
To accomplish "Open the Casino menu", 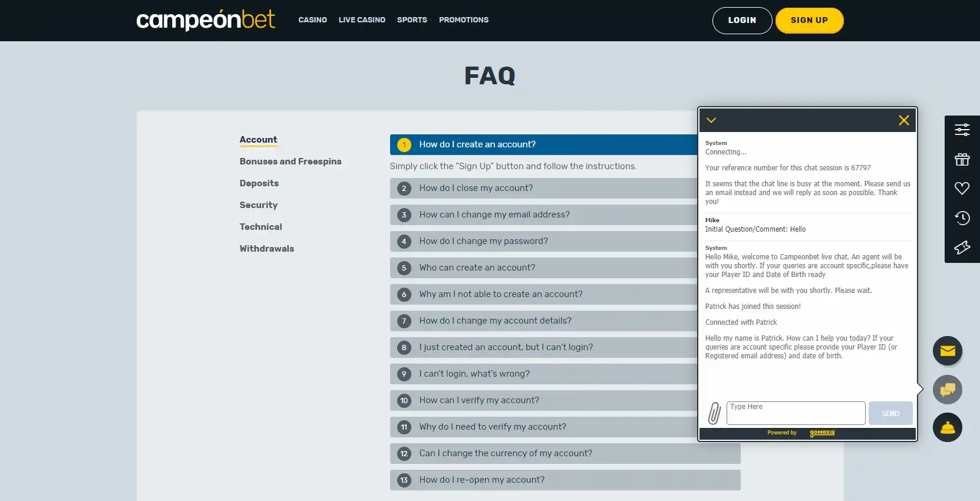I will [x=312, y=20].
